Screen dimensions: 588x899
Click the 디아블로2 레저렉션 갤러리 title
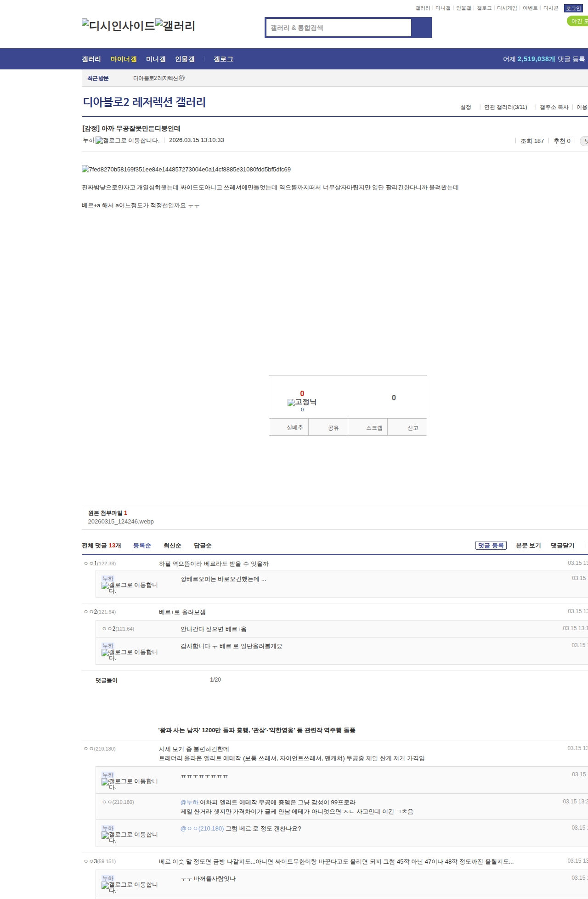(144, 102)
